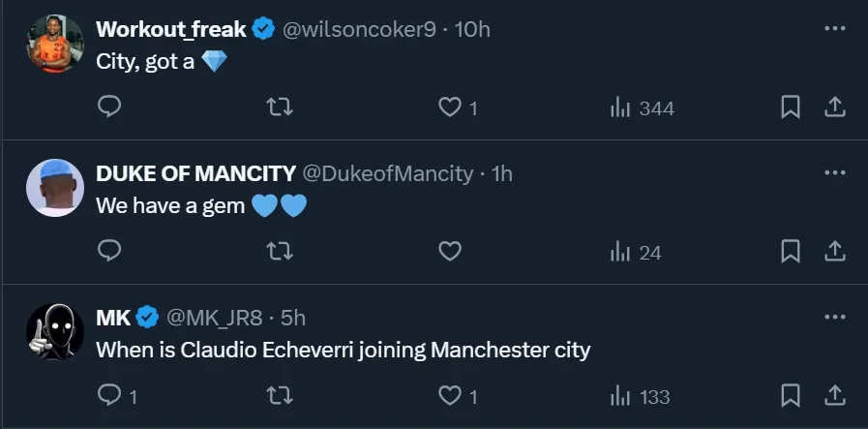Reply to the Claudio Echeverri tweet
The width and height of the screenshot is (868, 429).
click(x=110, y=396)
